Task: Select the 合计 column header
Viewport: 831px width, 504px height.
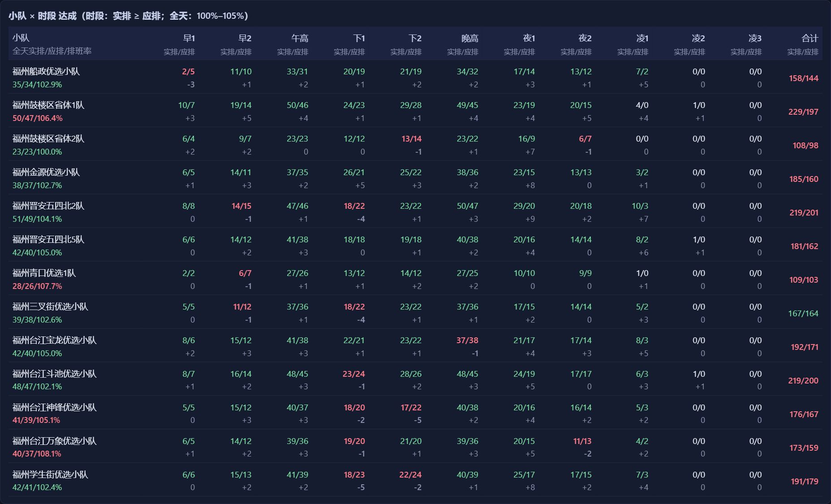Action: 809,38
